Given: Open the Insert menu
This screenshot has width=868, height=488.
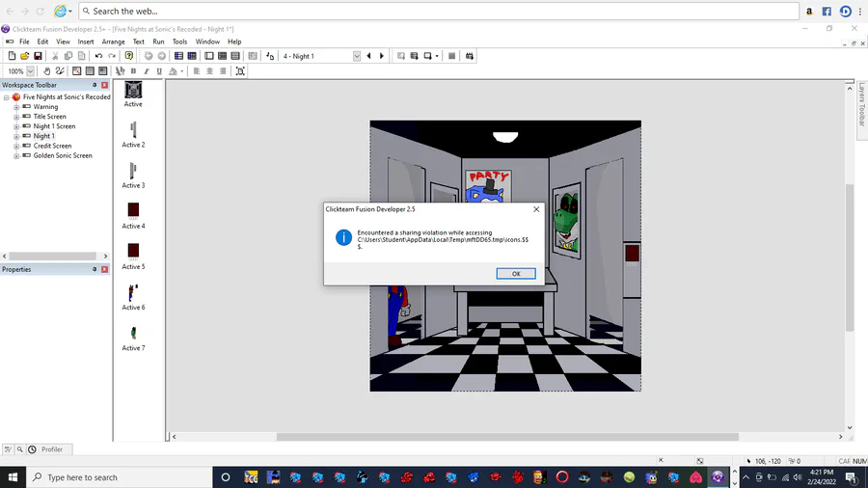Looking at the screenshot, I should point(85,41).
